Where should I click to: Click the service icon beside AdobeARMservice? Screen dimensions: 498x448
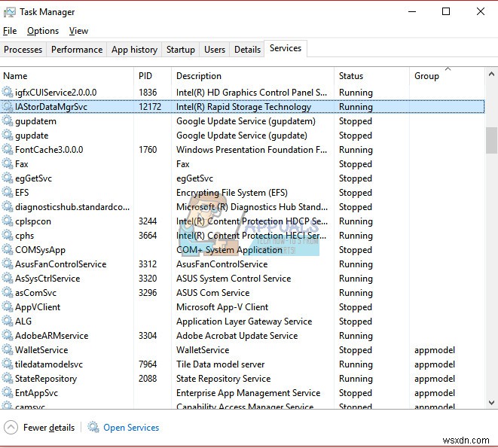click(8, 336)
